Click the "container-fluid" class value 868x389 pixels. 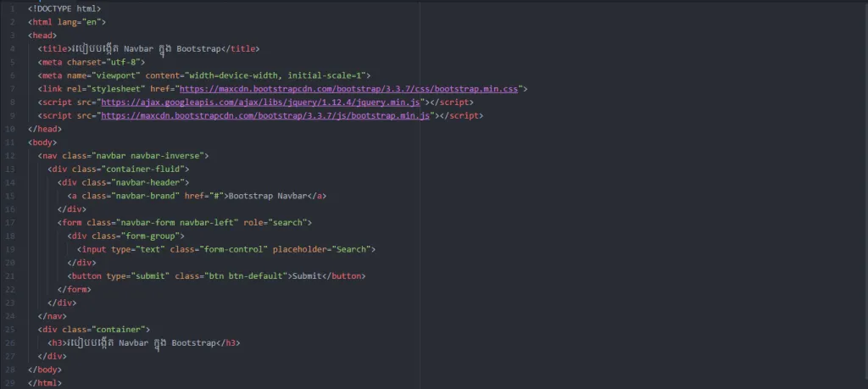tap(142, 169)
